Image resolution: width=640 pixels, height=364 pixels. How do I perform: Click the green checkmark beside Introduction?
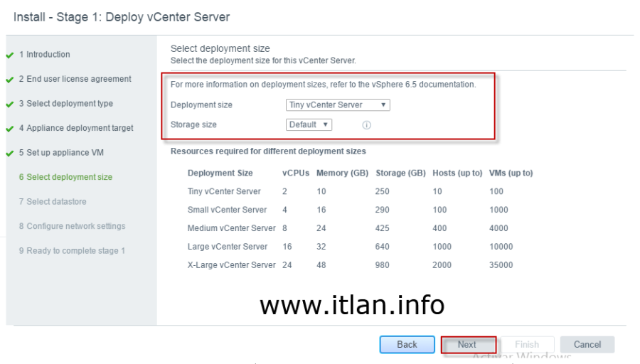click(10, 55)
